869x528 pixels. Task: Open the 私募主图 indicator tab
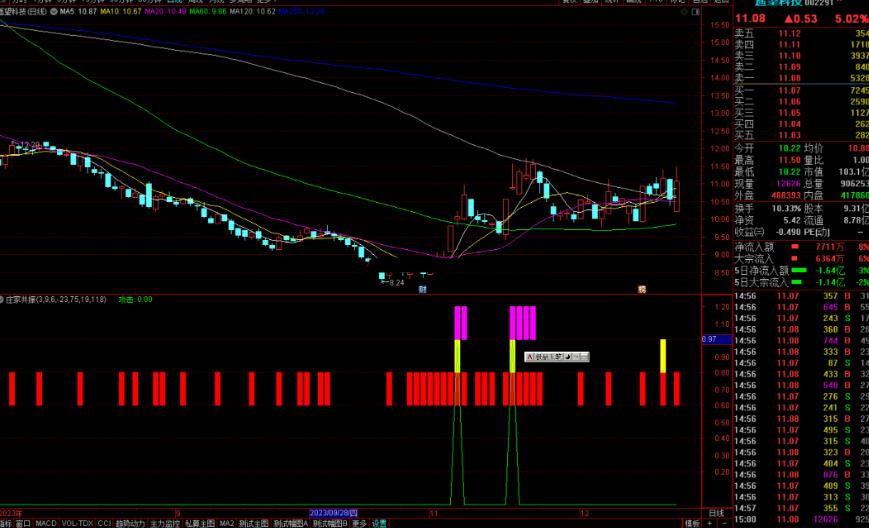200,524
